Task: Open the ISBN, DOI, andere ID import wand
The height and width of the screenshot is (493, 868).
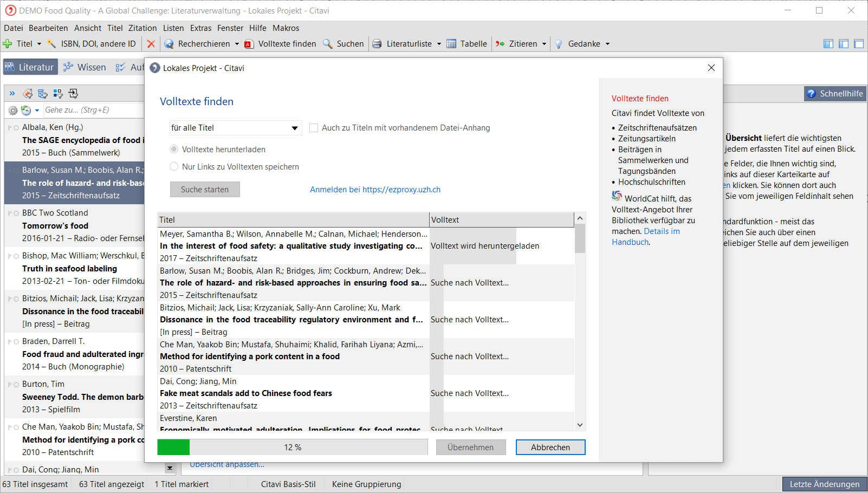Action: click(51, 44)
